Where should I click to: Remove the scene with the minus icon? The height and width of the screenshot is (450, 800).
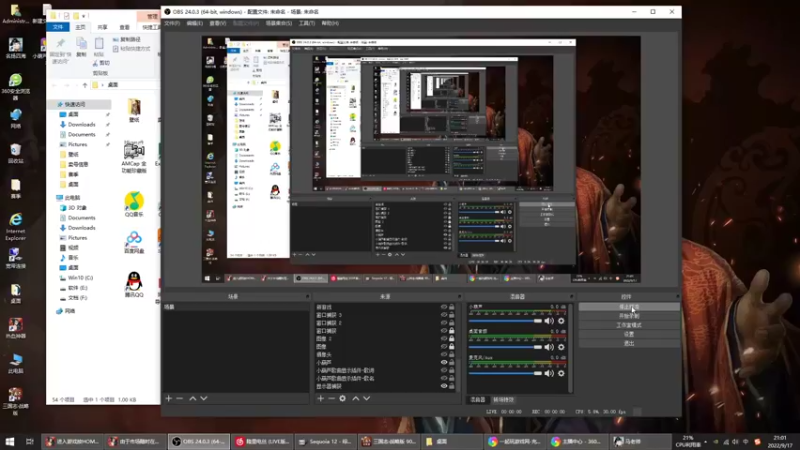tap(180, 398)
